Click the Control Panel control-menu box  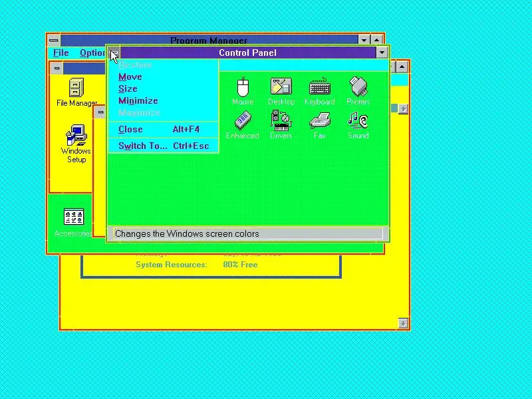tap(114, 53)
